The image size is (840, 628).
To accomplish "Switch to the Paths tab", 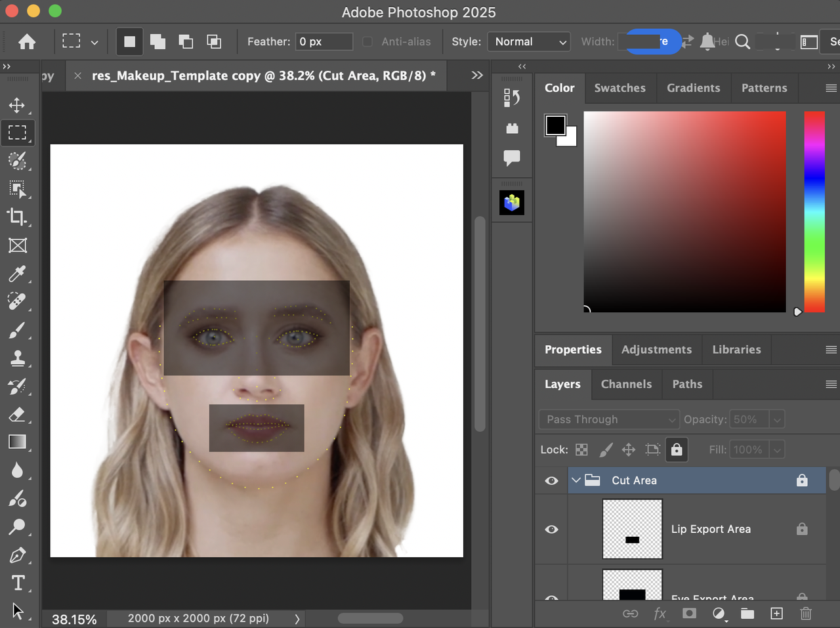I will coord(687,385).
